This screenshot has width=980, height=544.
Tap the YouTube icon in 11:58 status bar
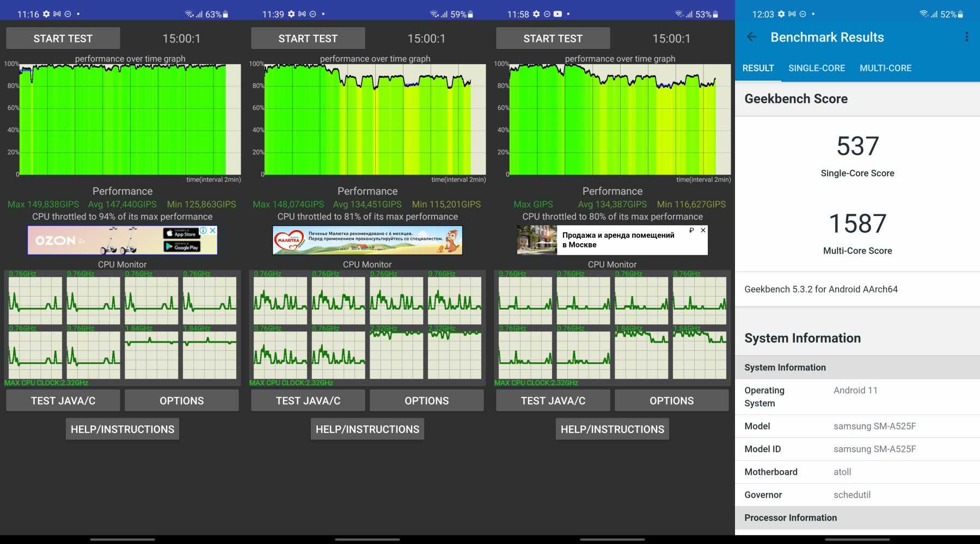click(558, 14)
